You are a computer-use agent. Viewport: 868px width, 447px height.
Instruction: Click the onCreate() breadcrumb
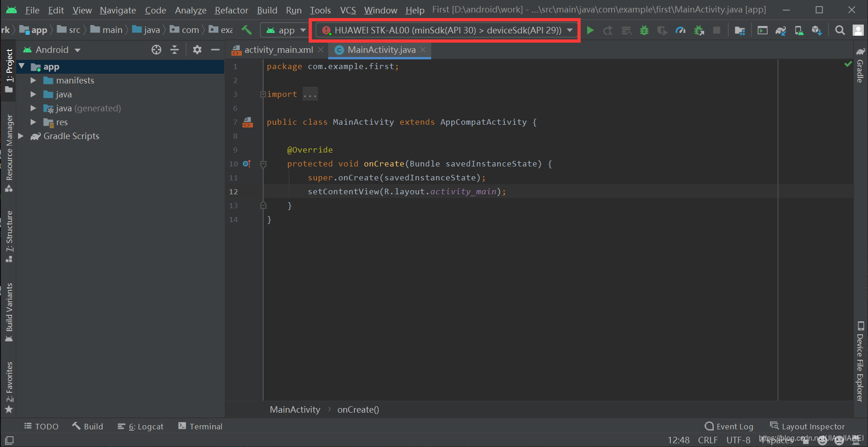358,409
